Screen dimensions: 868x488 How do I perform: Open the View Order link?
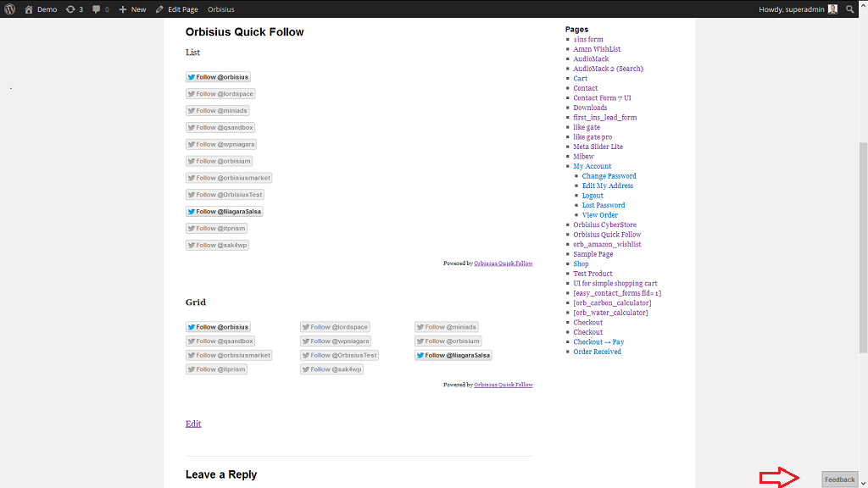[599, 215]
